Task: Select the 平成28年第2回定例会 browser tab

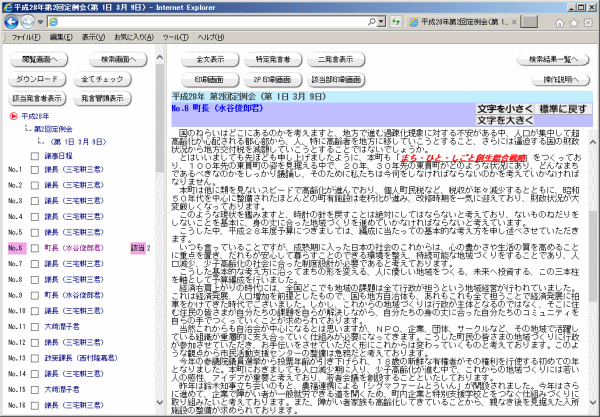Action: [x=463, y=22]
